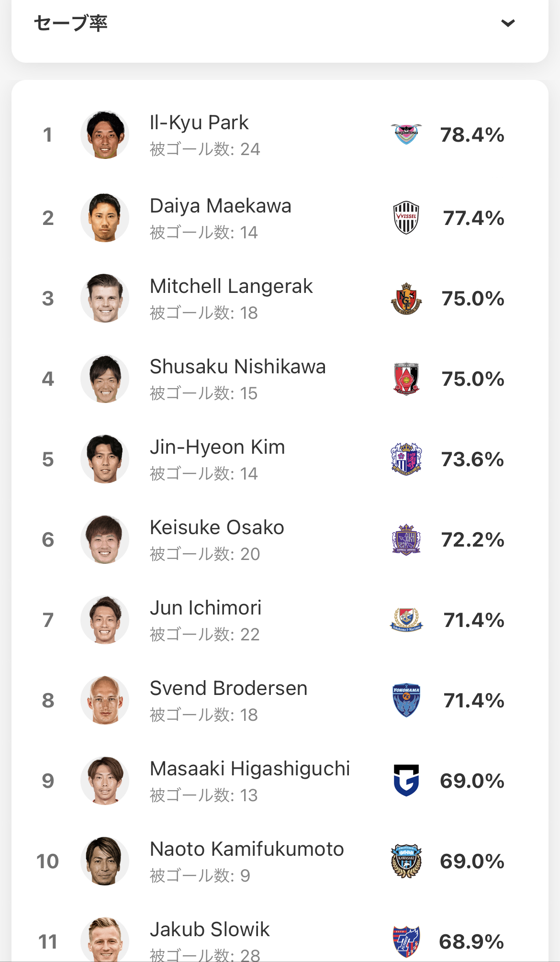
Task: Select Shusaku Nishikawa's player photo
Action: point(105,379)
